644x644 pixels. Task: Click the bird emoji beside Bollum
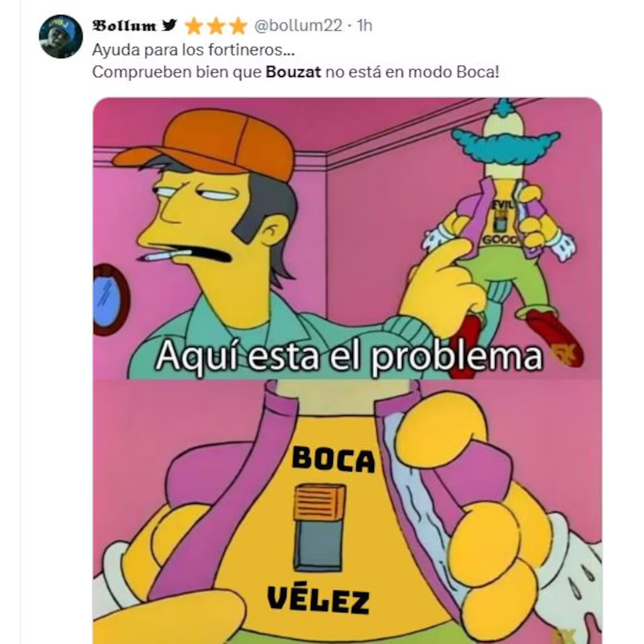(169, 25)
